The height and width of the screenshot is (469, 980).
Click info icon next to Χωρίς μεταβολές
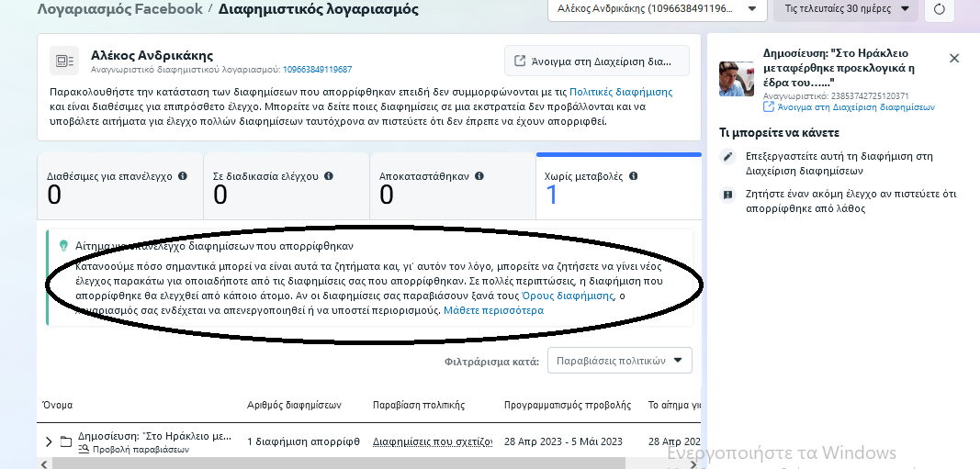(633, 176)
